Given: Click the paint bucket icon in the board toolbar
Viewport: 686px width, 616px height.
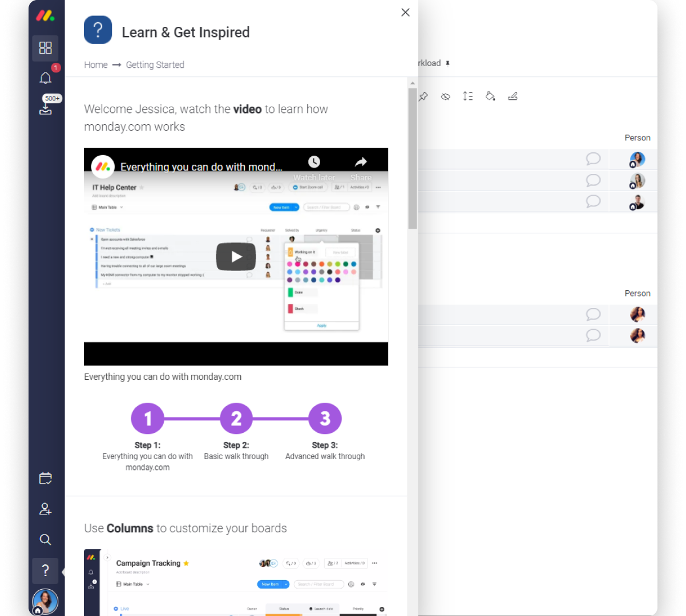Looking at the screenshot, I should pyautogui.click(x=490, y=96).
